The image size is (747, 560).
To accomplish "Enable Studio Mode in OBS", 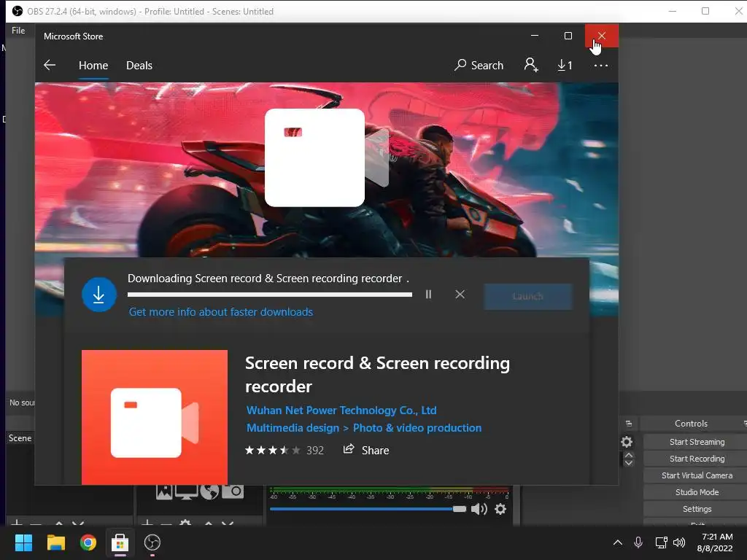I will coord(697,492).
